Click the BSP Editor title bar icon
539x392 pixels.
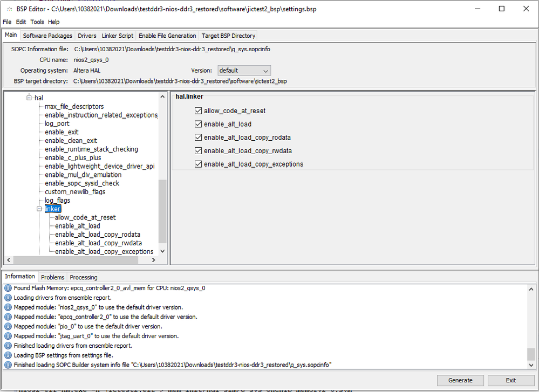point(9,9)
